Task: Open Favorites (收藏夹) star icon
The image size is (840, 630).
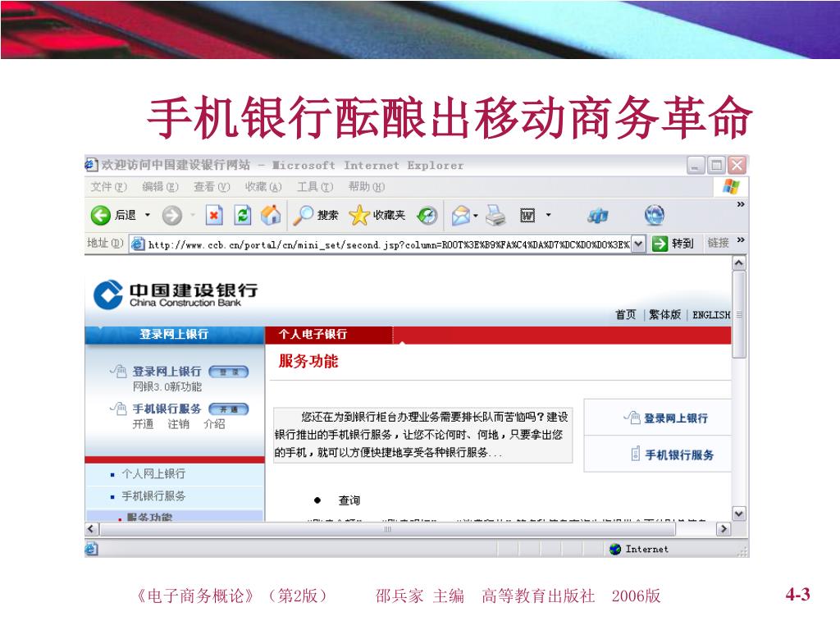Action: tap(359, 216)
